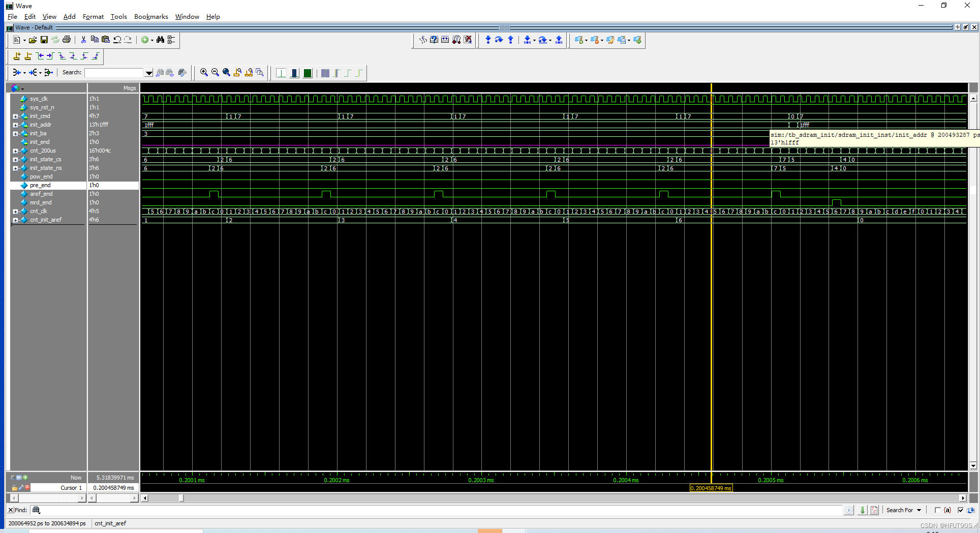Screen dimensions: 980x533
Task: Expand the cnt_200us signal bus
Action: click(15, 151)
